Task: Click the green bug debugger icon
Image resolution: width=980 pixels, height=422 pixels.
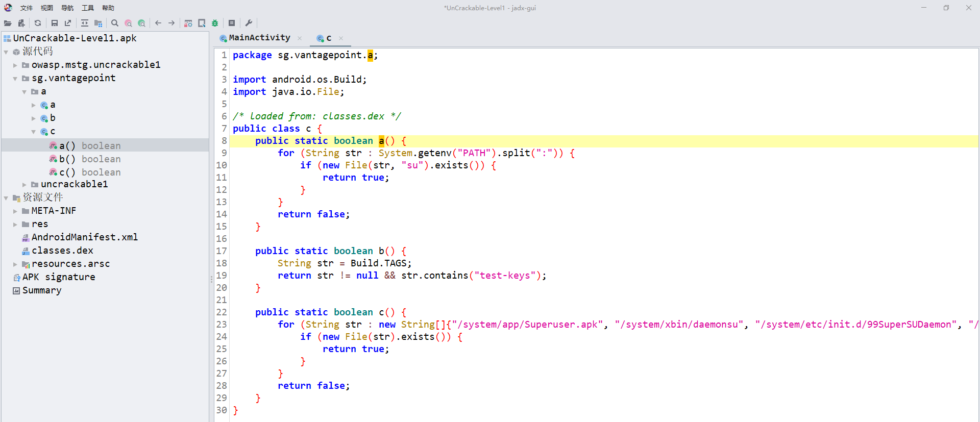Action: coord(215,23)
